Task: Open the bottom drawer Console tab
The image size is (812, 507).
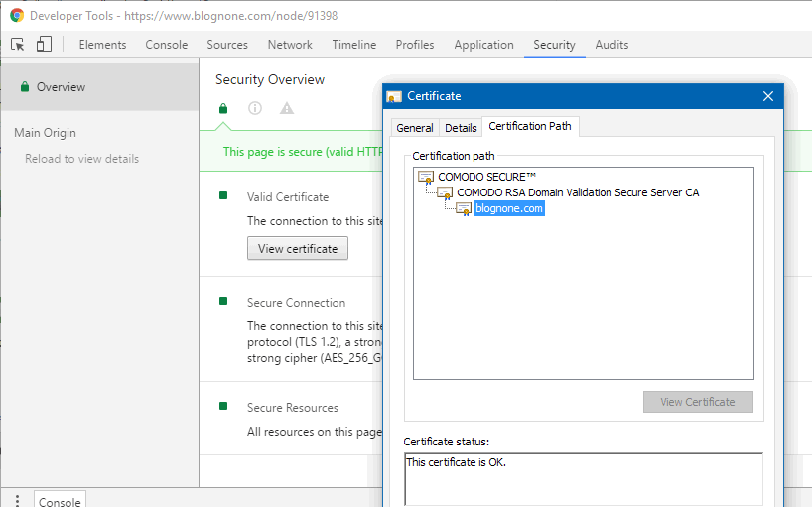Action: (60, 501)
